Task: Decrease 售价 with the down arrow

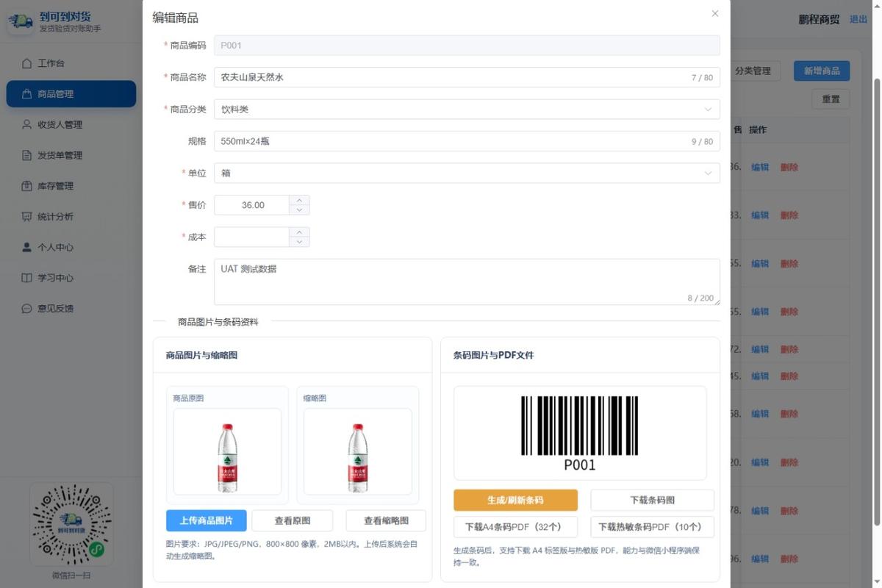Action: tap(299, 210)
